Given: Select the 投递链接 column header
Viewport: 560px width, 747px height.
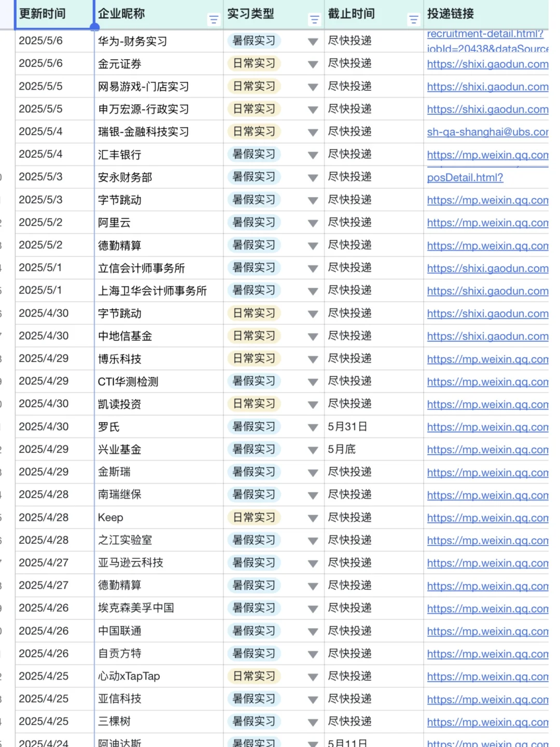Looking at the screenshot, I should point(486,14).
